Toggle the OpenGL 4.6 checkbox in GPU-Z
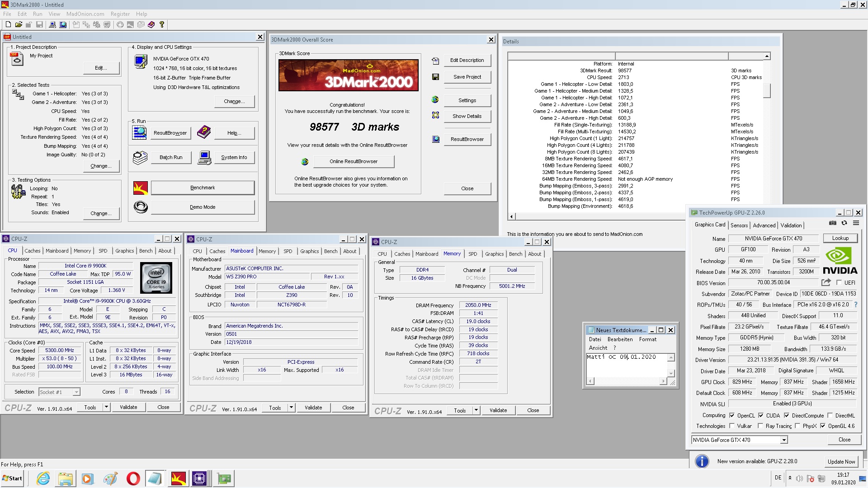 coord(823,426)
